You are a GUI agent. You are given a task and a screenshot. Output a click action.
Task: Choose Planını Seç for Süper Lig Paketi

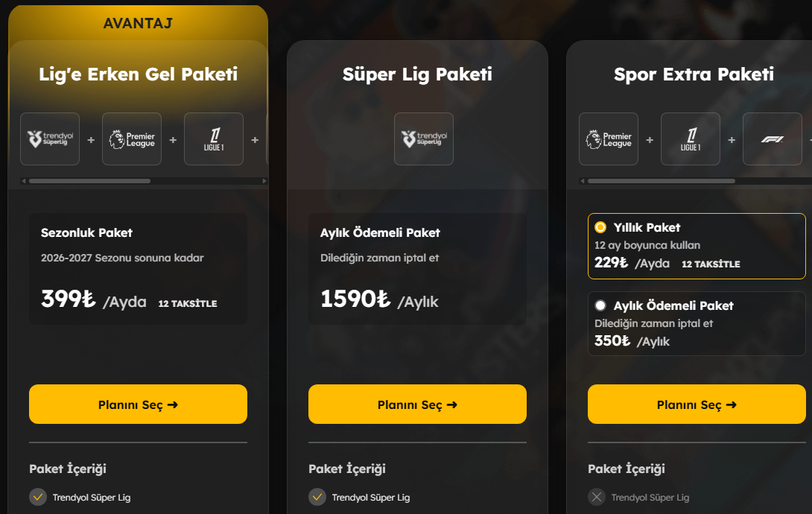[417, 404]
